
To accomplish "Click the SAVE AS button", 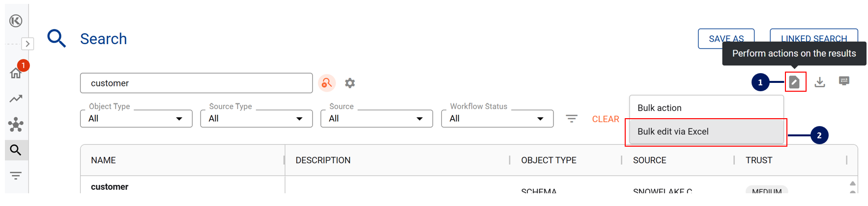I will (726, 39).
